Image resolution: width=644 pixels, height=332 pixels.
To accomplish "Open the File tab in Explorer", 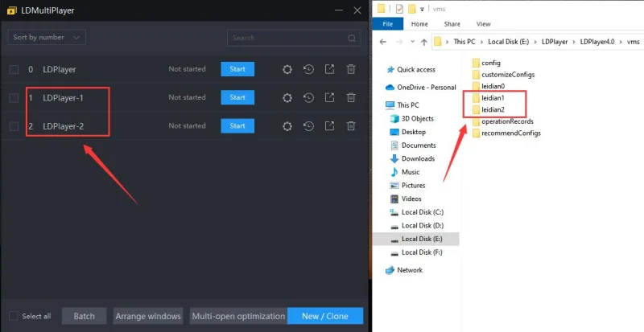I will (388, 24).
